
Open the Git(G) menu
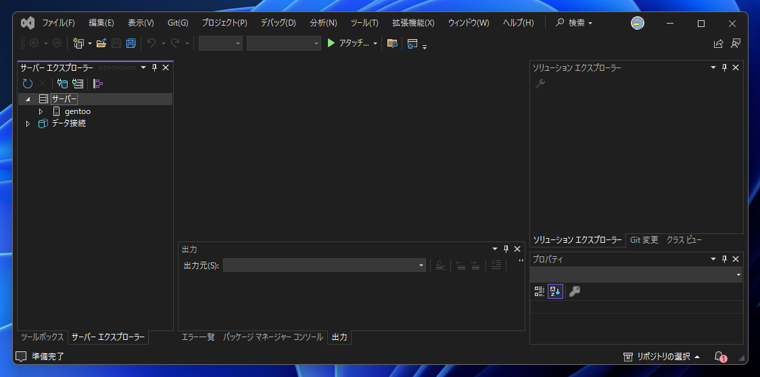[178, 23]
